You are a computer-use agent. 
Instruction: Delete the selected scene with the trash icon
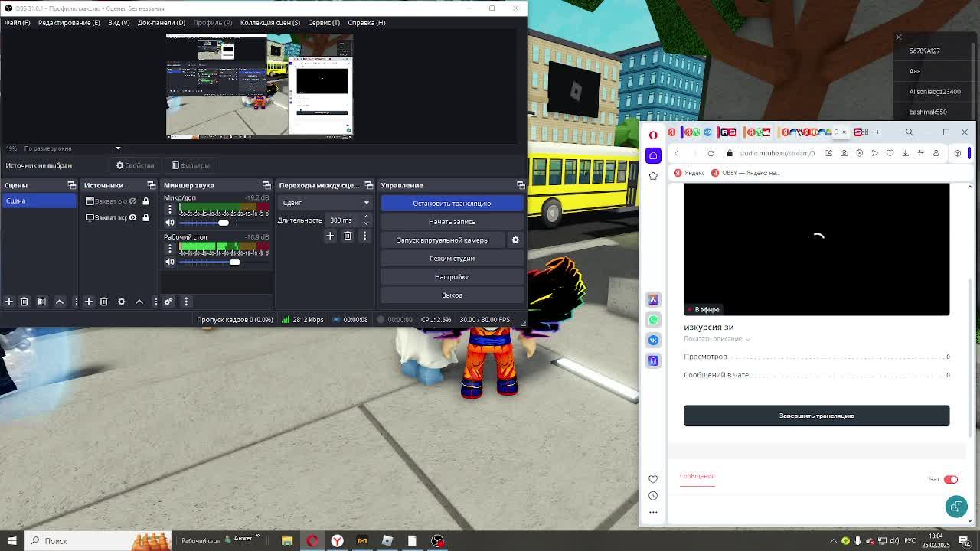pyautogui.click(x=24, y=302)
